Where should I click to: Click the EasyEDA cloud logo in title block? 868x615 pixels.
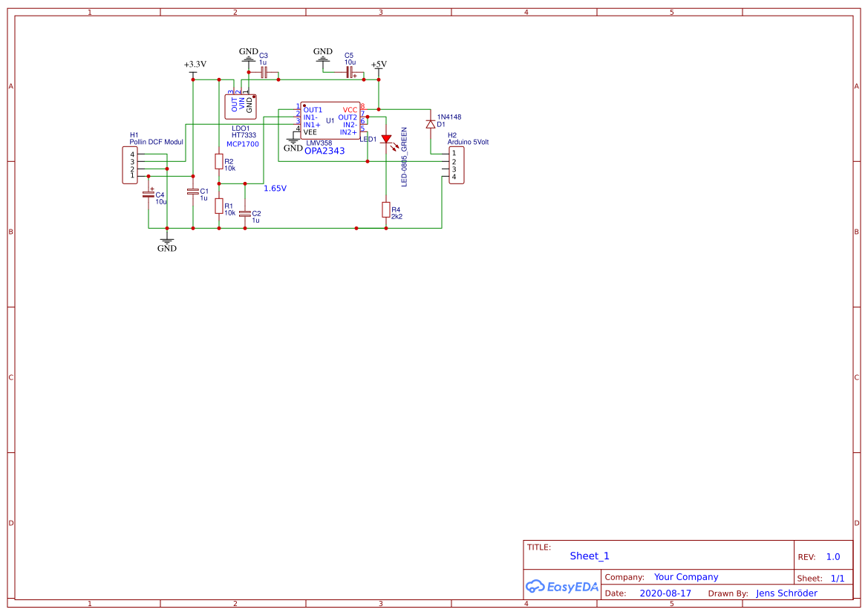(561, 586)
